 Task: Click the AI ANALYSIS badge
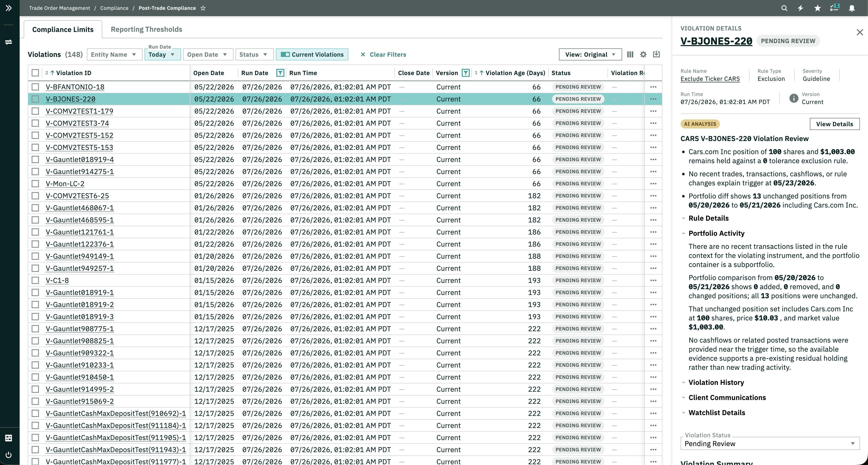tap(700, 124)
